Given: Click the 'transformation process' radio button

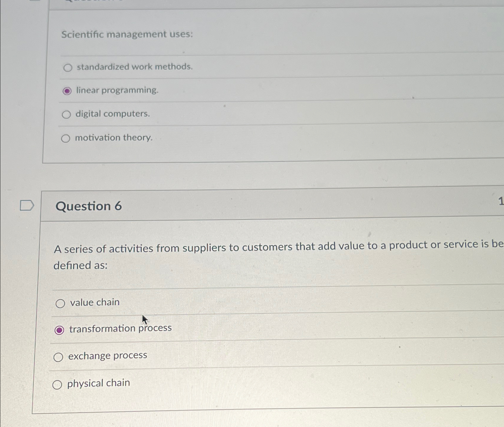Looking at the screenshot, I should point(60,330).
